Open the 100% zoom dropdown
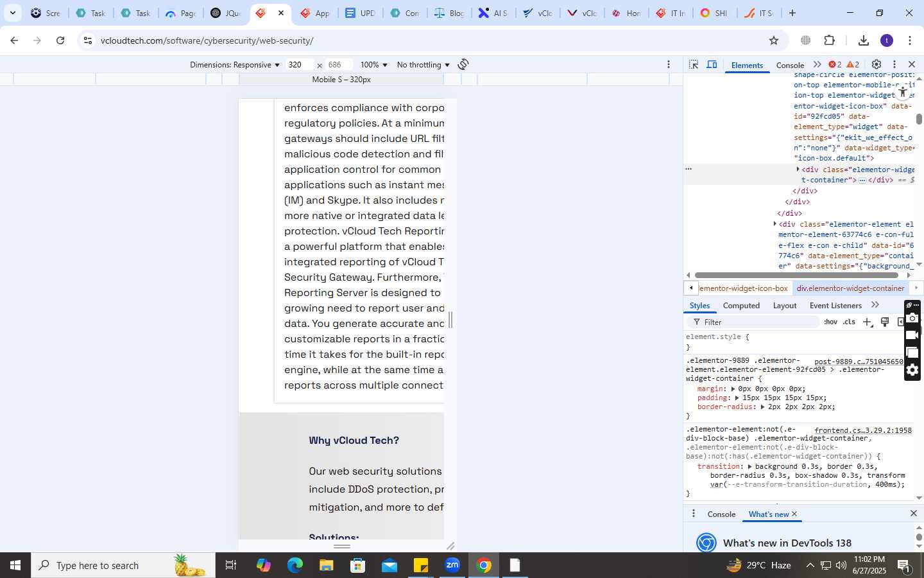Screen dimensions: 924x578 (x=374, y=65)
